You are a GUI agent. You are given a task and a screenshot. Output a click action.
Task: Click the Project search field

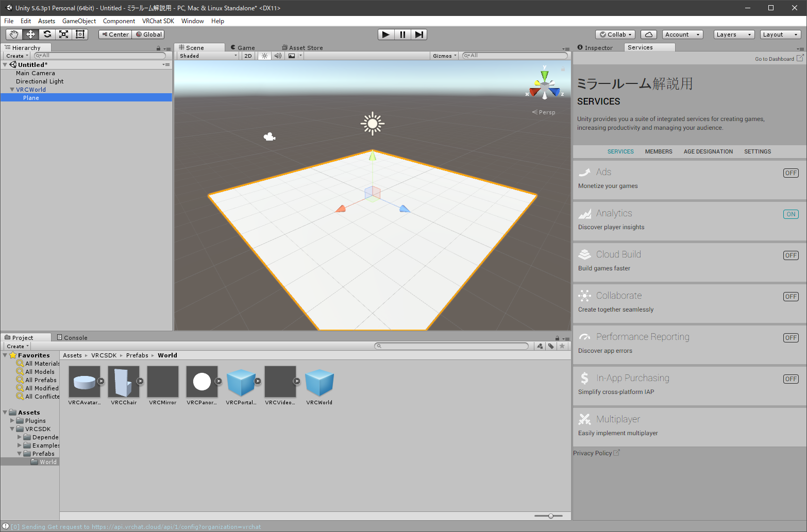coord(451,346)
